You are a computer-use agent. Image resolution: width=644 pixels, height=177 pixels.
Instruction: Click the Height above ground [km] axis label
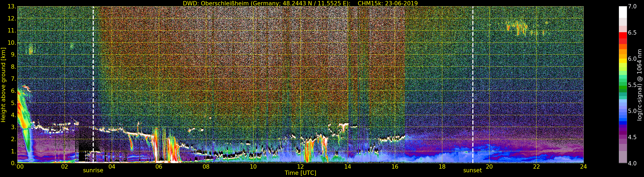tap(3, 85)
